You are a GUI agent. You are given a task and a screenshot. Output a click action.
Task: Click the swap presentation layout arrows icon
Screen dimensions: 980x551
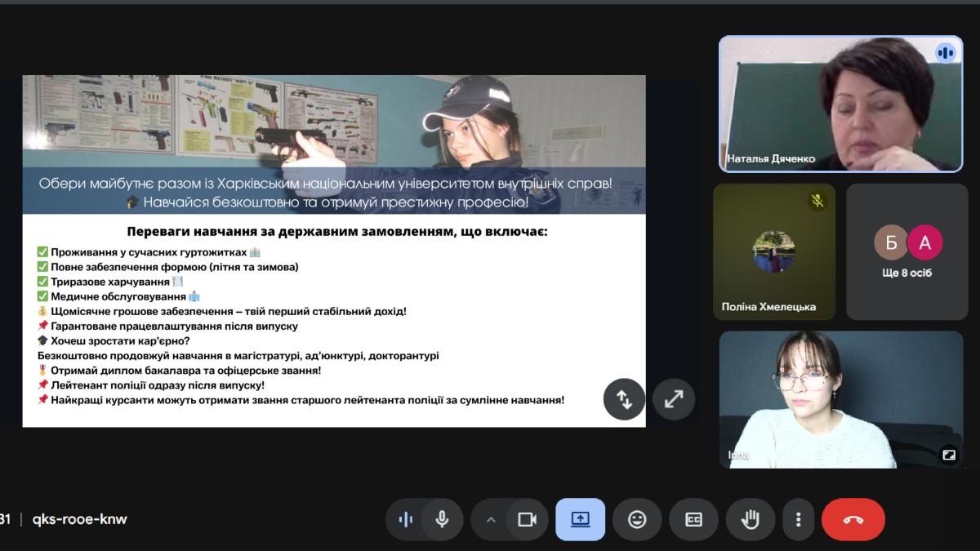[x=624, y=399]
